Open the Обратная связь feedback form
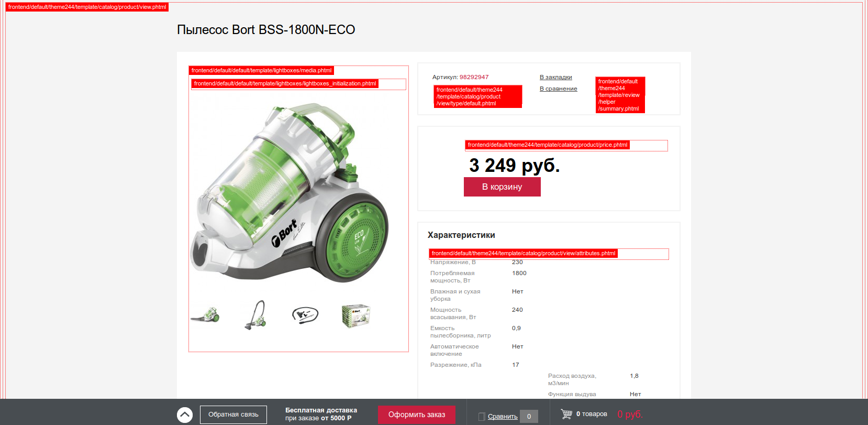Viewport: 868px width, 425px height. click(233, 415)
